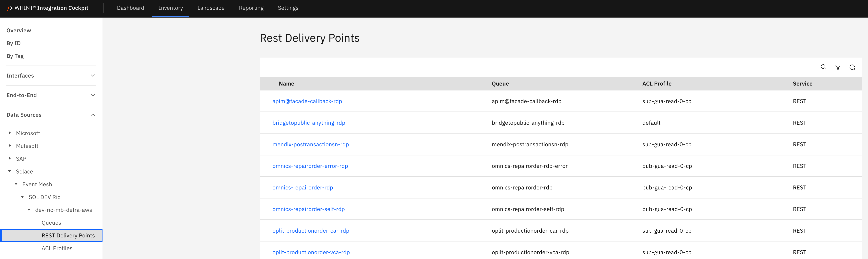Open omnics-repairorder-error-rdp link
Viewport: 868px width, 259px height.
coord(310,166)
